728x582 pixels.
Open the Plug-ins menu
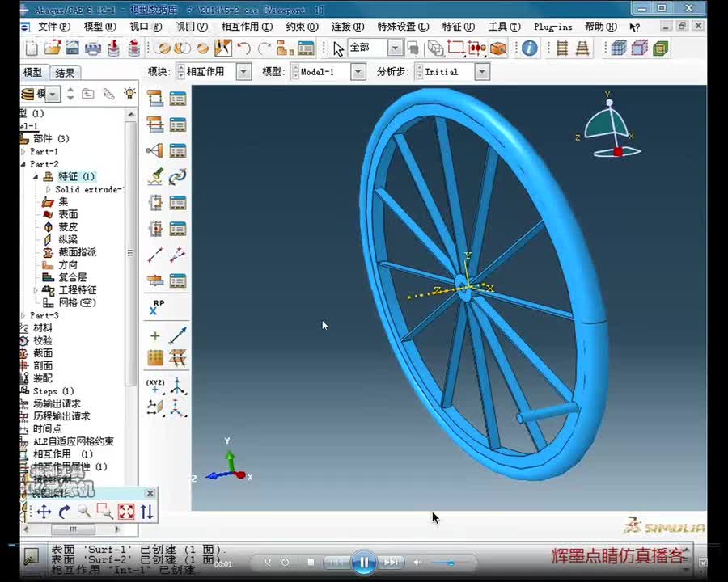[552, 27]
